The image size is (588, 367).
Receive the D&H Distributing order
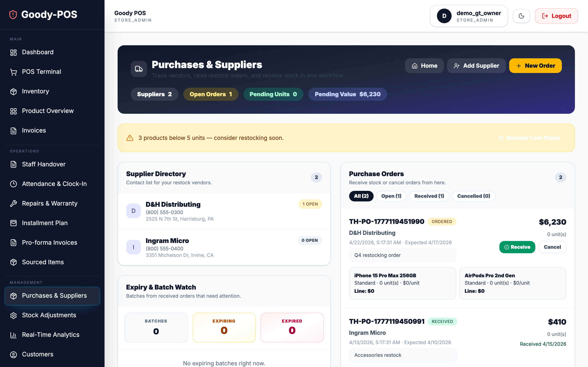tap(517, 247)
